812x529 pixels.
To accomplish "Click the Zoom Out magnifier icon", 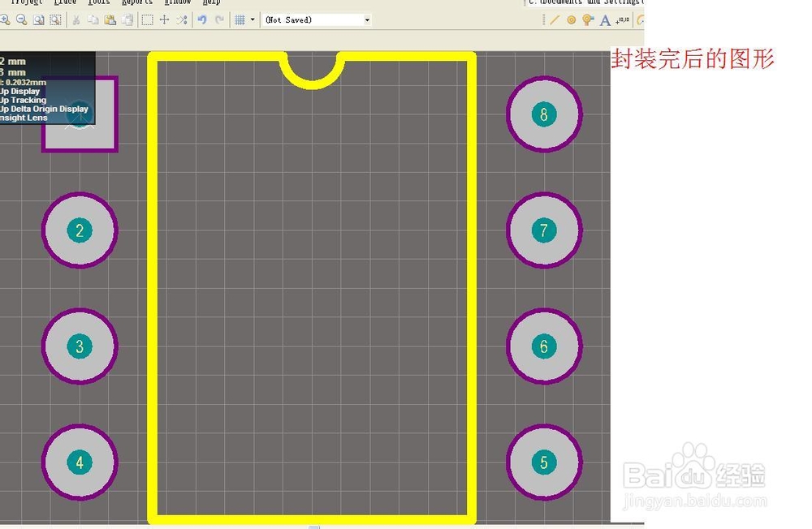I will point(22,20).
